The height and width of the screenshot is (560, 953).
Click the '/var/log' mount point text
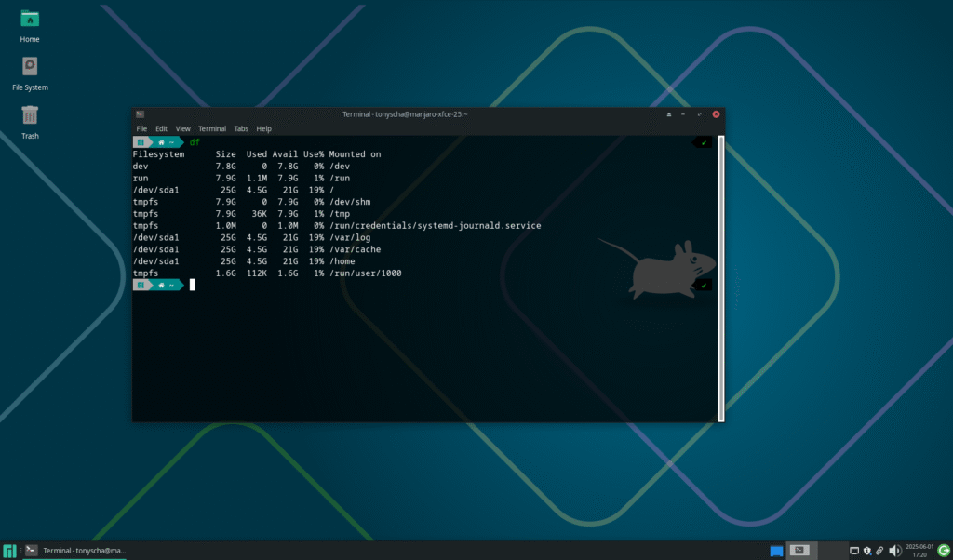click(350, 237)
